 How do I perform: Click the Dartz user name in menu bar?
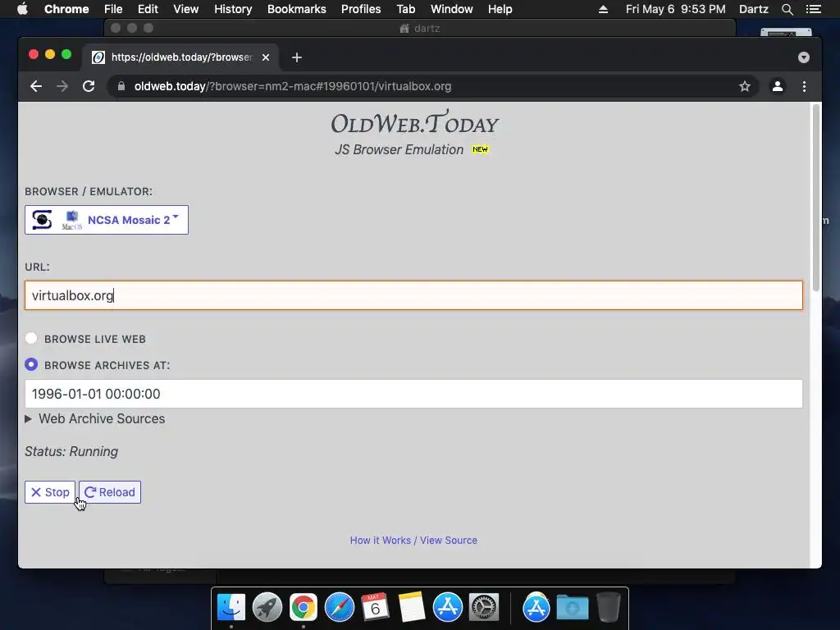(x=753, y=9)
